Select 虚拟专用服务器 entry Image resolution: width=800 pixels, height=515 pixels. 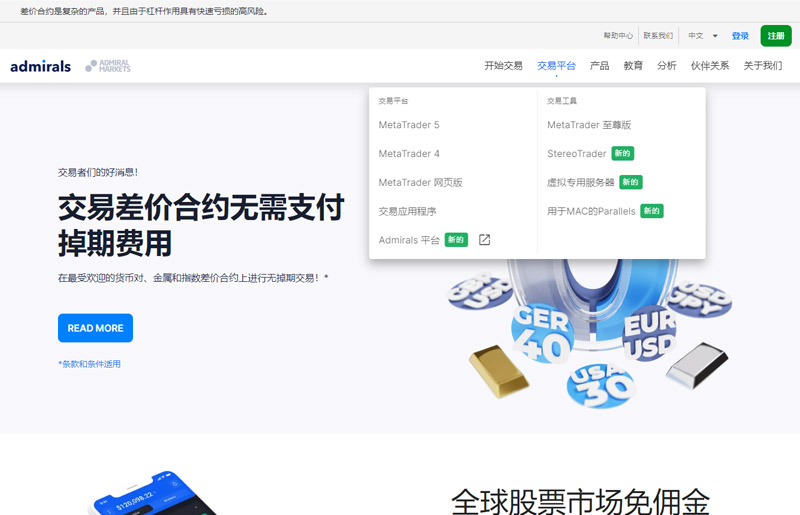tap(581, 182)
